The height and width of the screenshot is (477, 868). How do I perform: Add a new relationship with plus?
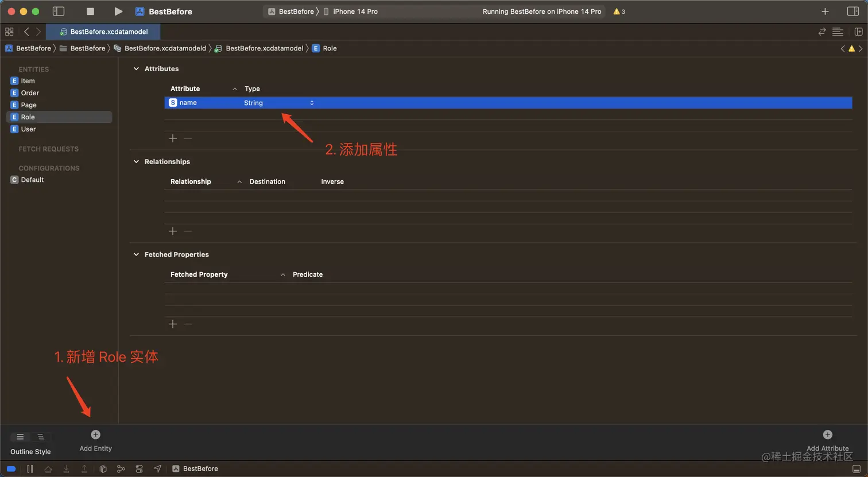click(x=173, y=231)
